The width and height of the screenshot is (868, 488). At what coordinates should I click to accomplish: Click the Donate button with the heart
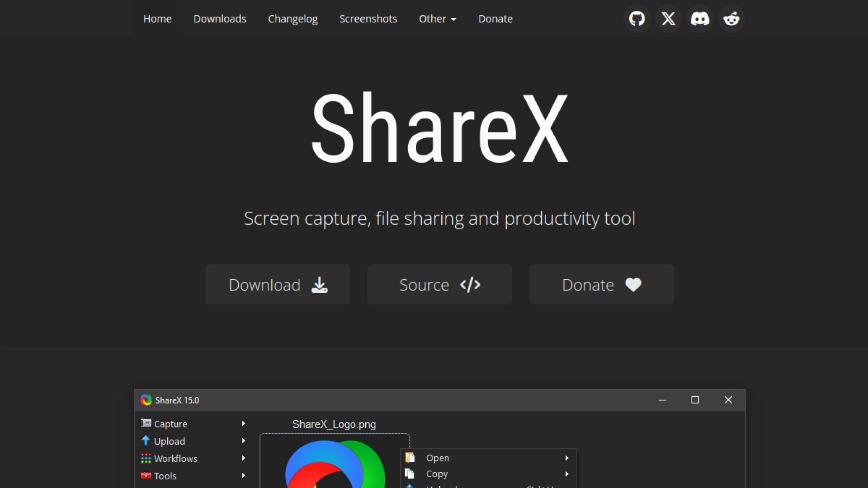pos(601,284)
